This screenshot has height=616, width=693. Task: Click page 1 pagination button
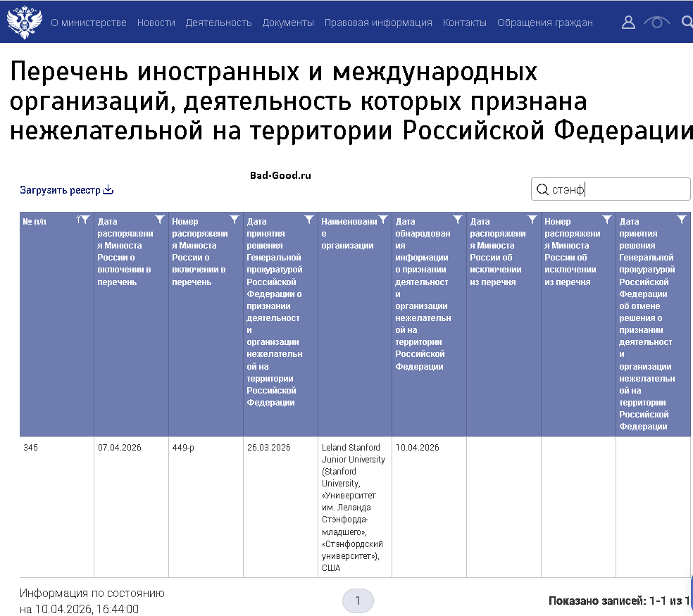coord(358,601)
